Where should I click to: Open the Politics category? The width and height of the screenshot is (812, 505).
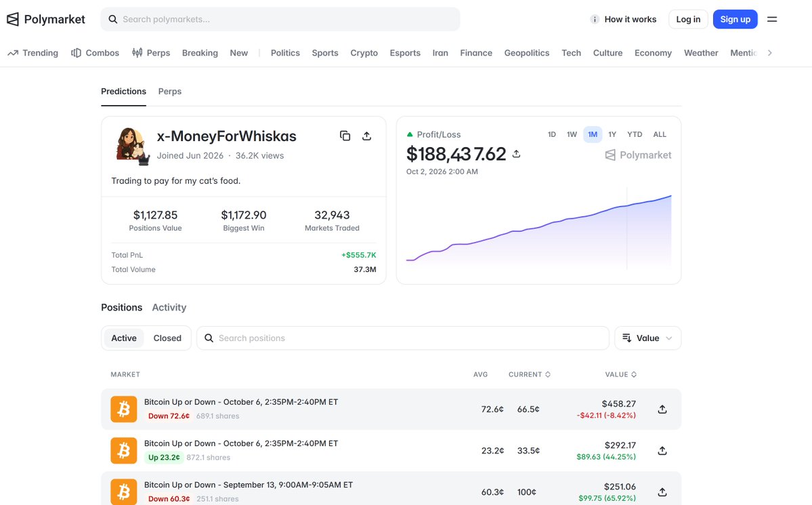(x=285, y=53)
